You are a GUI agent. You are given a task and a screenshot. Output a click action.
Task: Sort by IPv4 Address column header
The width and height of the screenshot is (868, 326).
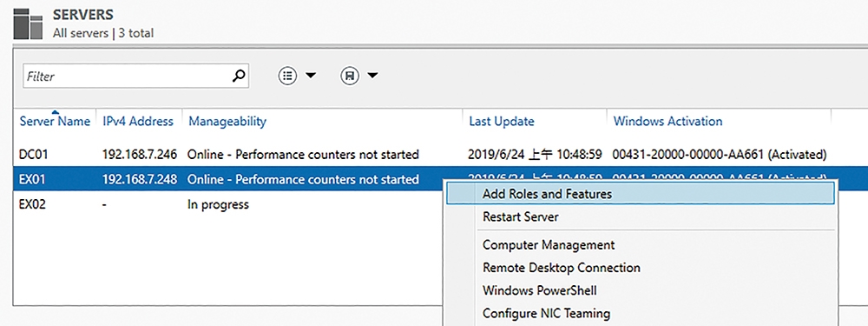(x=138, y=121)
